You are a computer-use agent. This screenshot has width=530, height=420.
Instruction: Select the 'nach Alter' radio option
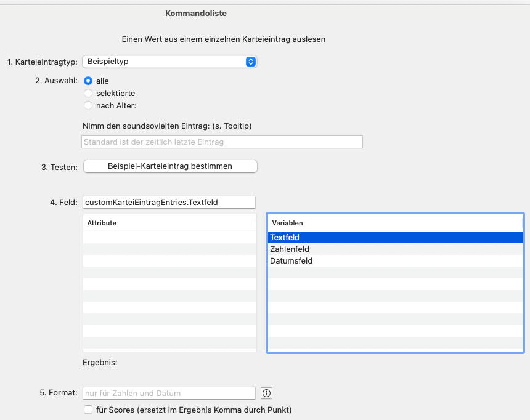click(x=88, y=105)
